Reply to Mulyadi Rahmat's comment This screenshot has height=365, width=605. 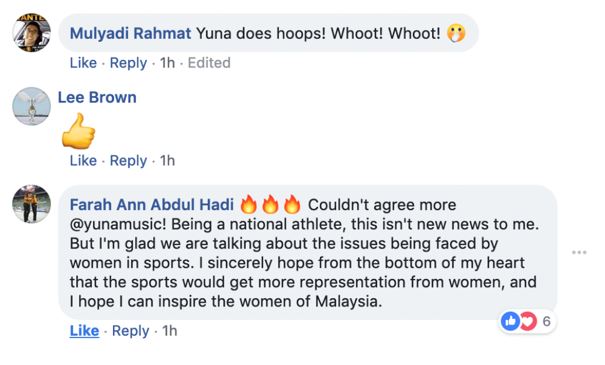pyautogui.click(x=128, y=63)
